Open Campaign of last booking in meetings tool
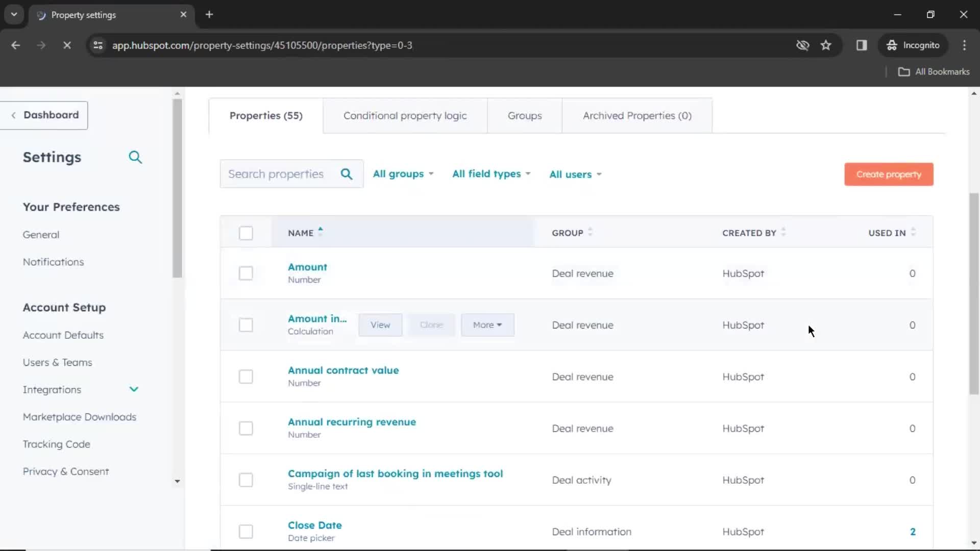The width and height of the screenshot is (980, 551). (395, 473)
